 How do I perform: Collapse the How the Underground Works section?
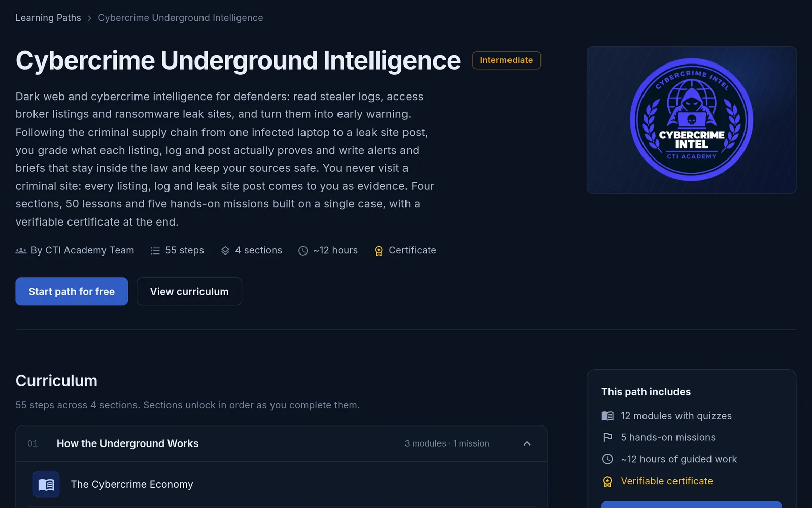[527, 443]
